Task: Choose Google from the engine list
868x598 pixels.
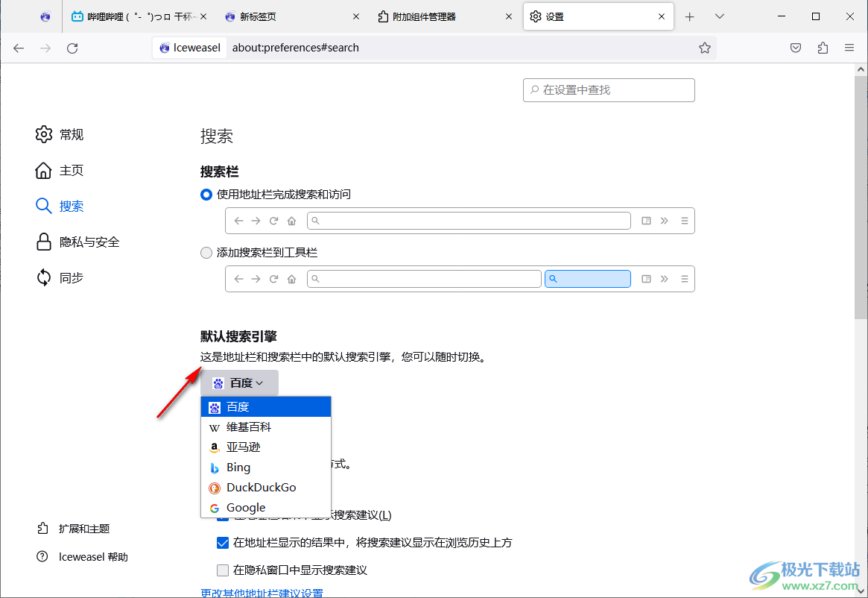Action: (266, 508)
